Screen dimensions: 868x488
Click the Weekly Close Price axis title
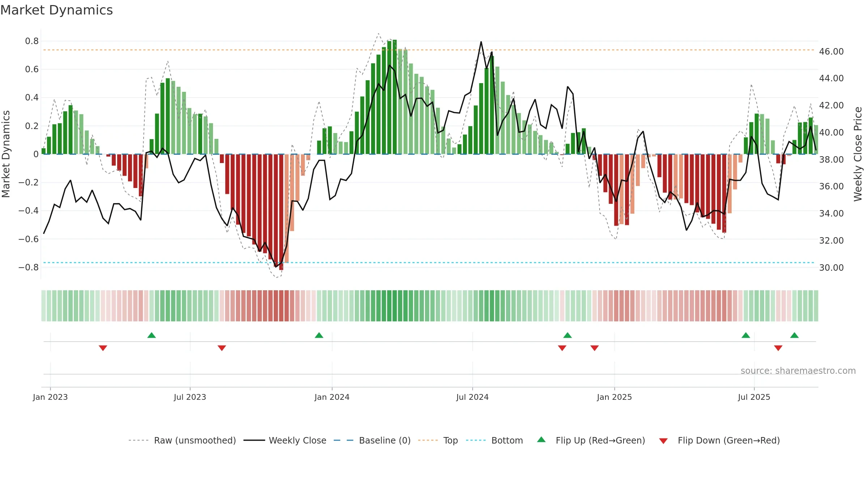[858, 154]
